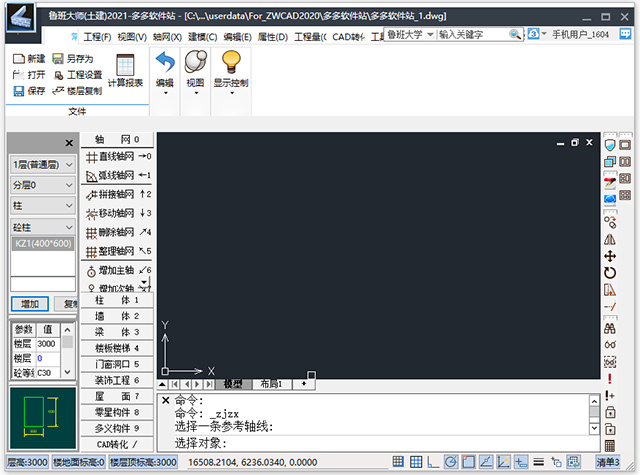The height and width of the screenshot is (475, 640).
Task: Click the column section preview thumbnail
Action: (x=43, y=418)
